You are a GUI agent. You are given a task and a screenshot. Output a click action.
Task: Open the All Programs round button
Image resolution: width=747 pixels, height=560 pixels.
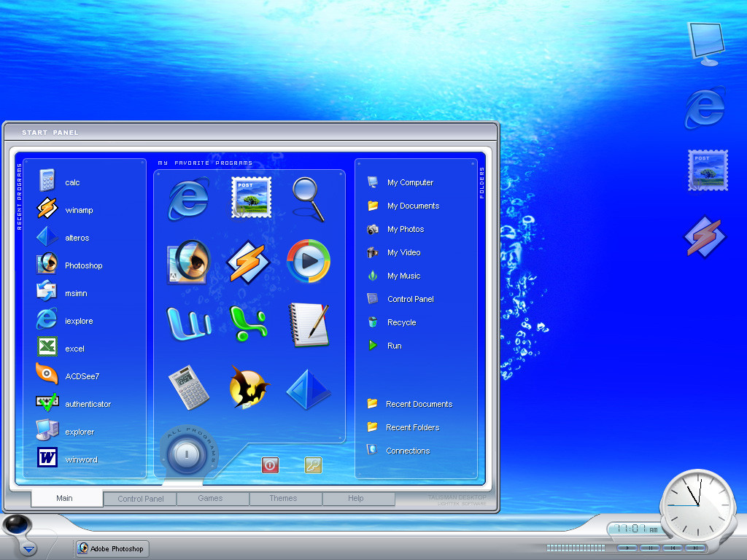pos(187,454)
